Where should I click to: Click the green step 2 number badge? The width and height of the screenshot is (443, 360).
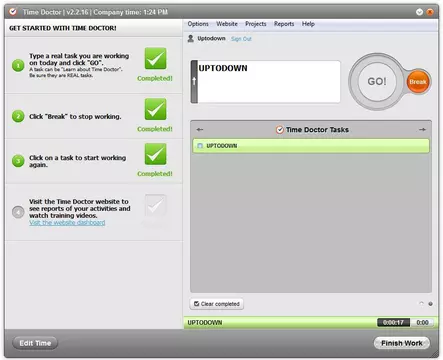point(18,116)
